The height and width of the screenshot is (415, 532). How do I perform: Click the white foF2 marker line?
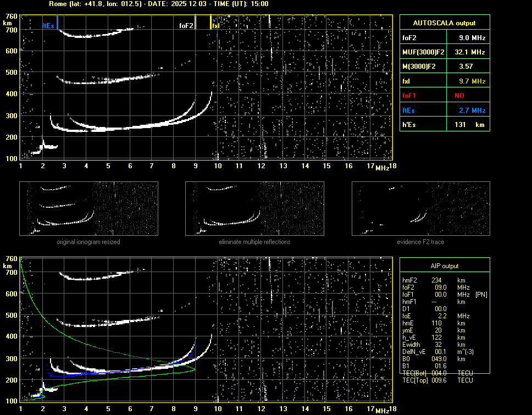(x=196, y=23)
